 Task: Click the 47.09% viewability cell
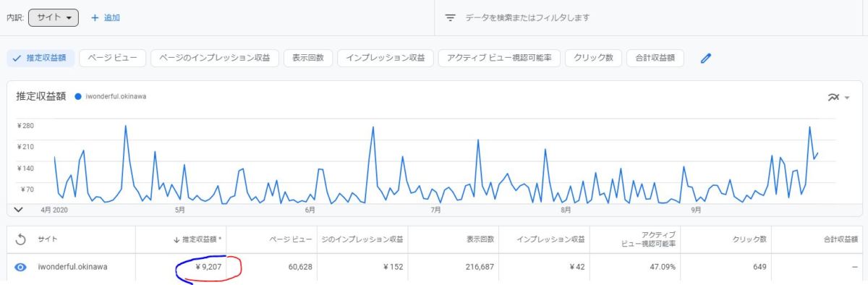pyautogui.click(x=662, y=267)
